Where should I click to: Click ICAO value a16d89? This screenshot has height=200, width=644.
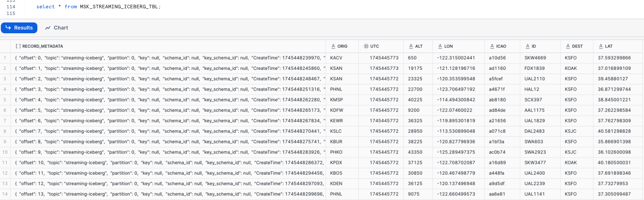502,163
